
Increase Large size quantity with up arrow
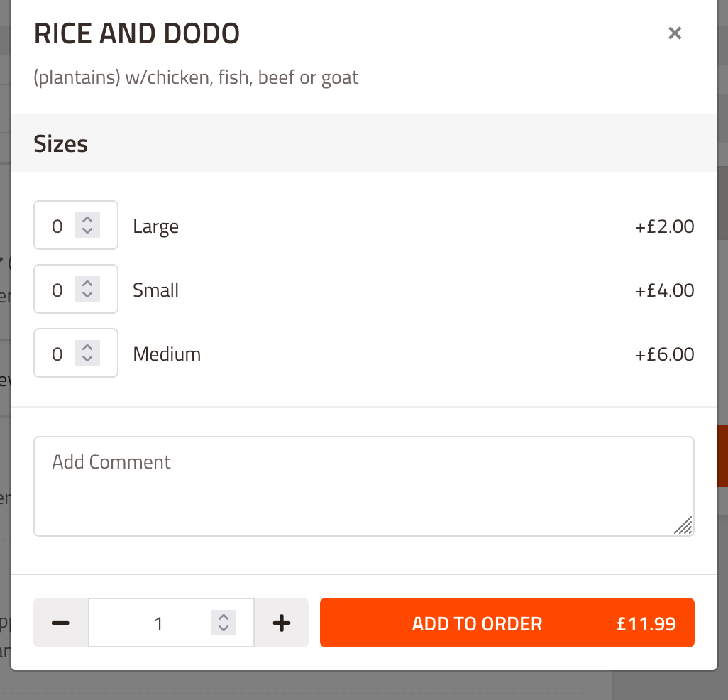[87, 219]
